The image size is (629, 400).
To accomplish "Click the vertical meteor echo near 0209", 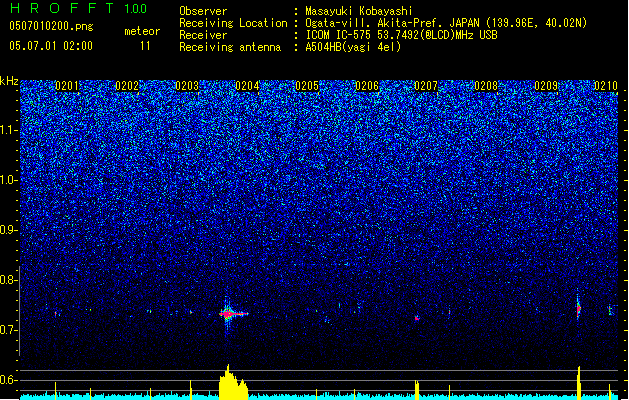I will coord(578,308).
